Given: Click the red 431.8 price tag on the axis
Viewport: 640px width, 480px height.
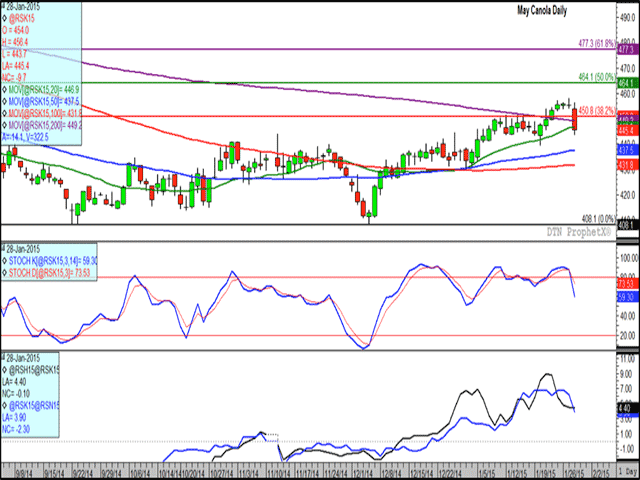Looking at the screenshot, I should click(627, 165).
